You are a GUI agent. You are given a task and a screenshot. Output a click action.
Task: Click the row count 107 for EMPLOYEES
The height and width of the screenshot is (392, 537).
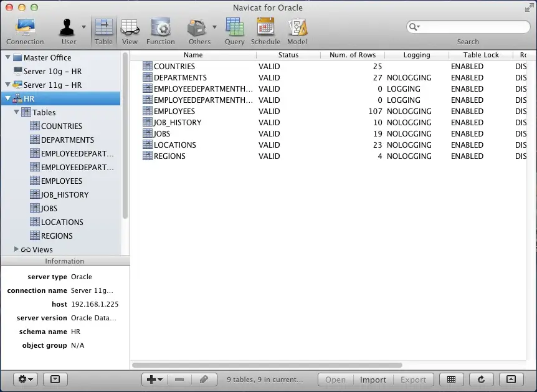pos(376,112)
